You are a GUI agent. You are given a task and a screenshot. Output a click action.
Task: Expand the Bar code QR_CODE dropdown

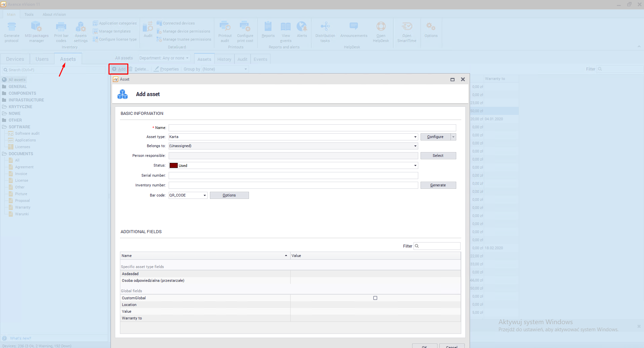205,195
